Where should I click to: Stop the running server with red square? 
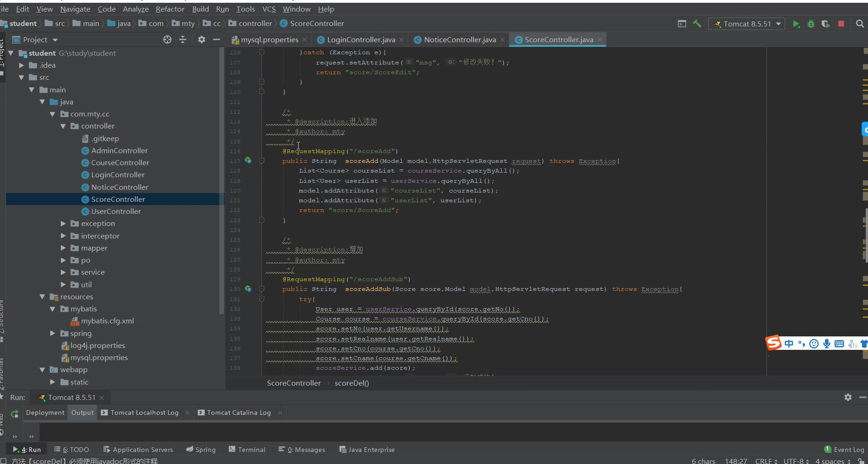point(841,24)
